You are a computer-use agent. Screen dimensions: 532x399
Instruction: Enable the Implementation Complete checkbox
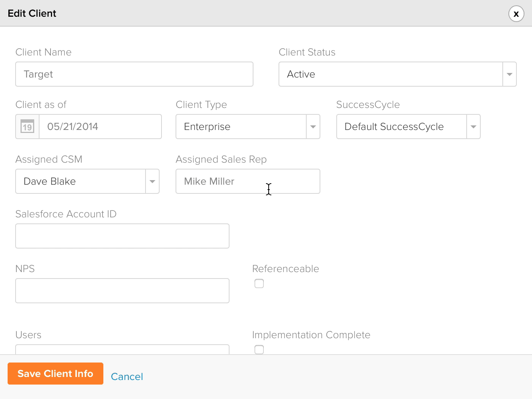259,349
